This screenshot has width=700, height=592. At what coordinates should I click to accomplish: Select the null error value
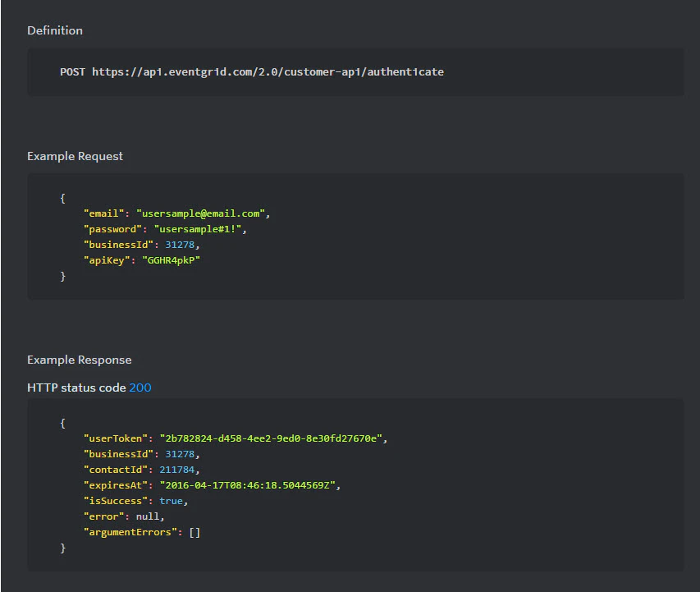(x=148, y=516)
